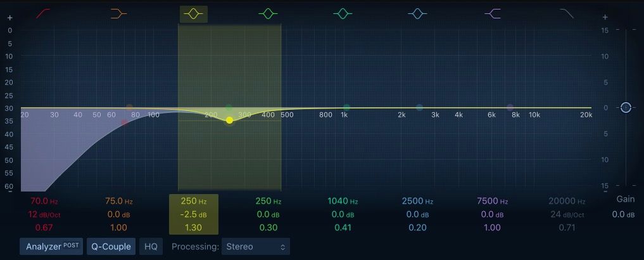
Task: Select the red high-pass filter band icon
Action: pyautogui.click(x=45, y=13)
